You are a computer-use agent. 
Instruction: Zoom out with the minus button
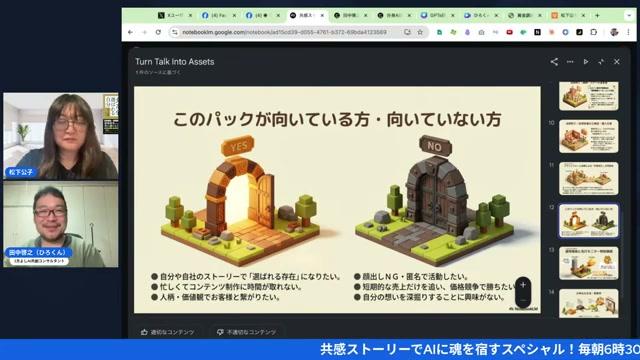(x=523, y=300)
